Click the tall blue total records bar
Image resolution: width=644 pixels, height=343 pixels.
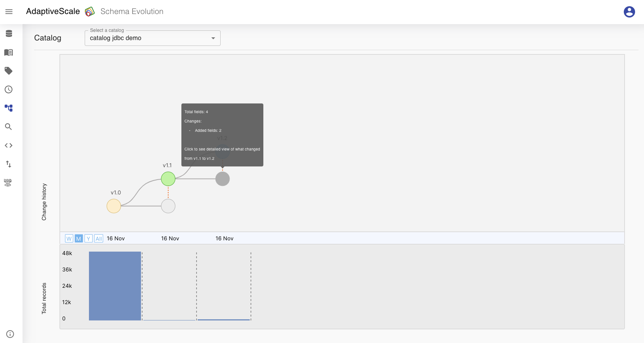[x=115, y=286]
